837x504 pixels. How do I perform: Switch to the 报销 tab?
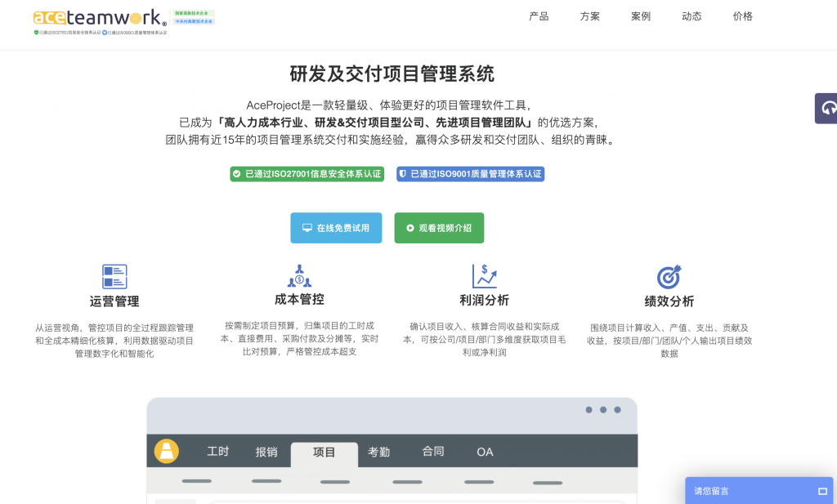click(266, 452)
